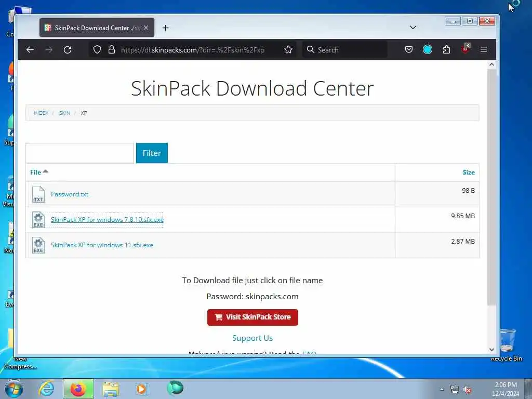
Task: Open the Pocket save icon
Action: 409,50
